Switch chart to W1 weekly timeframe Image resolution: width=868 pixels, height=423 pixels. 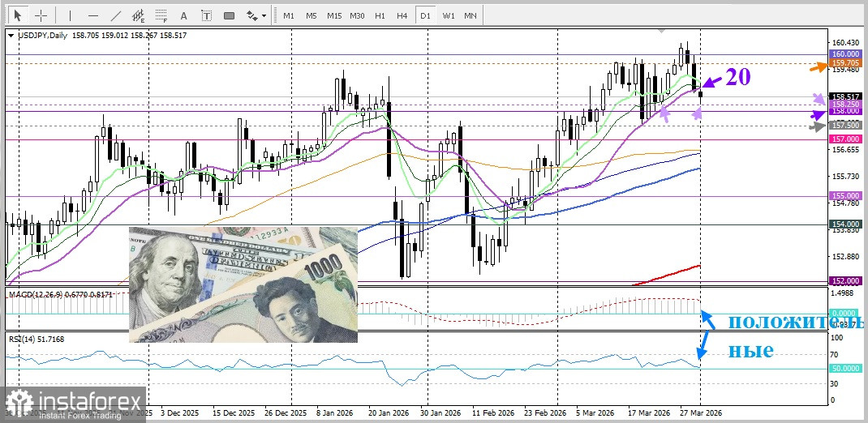(x=448, y=15)
